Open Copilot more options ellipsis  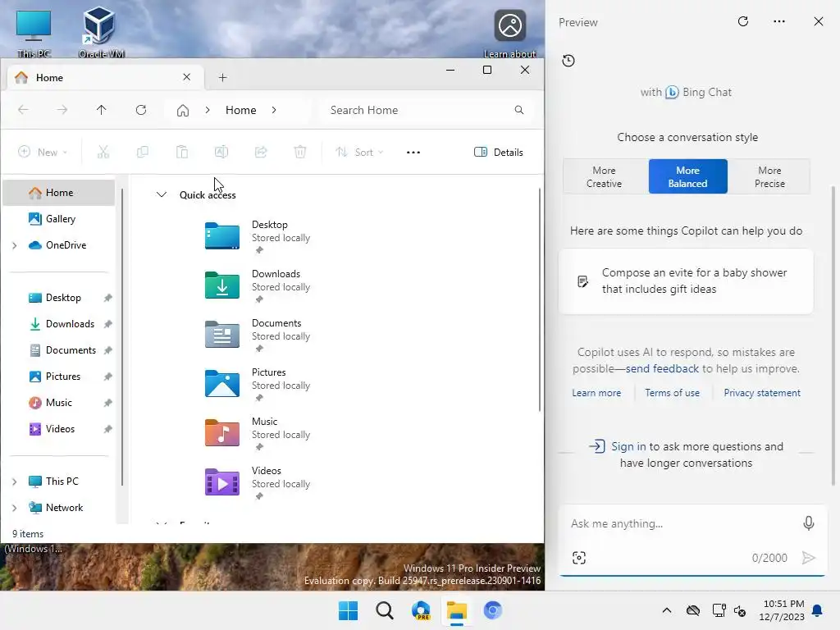pos(779,21)
